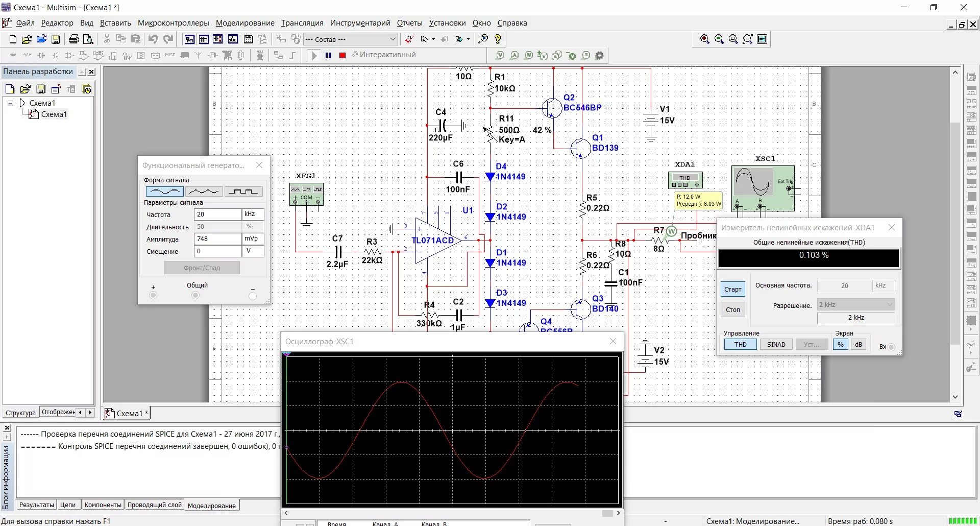
Task: Open the postprocessor icon
Action: point(249,39)
